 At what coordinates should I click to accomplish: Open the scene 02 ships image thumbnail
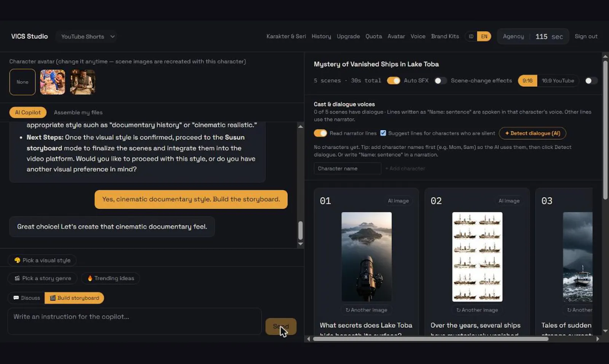477,257
